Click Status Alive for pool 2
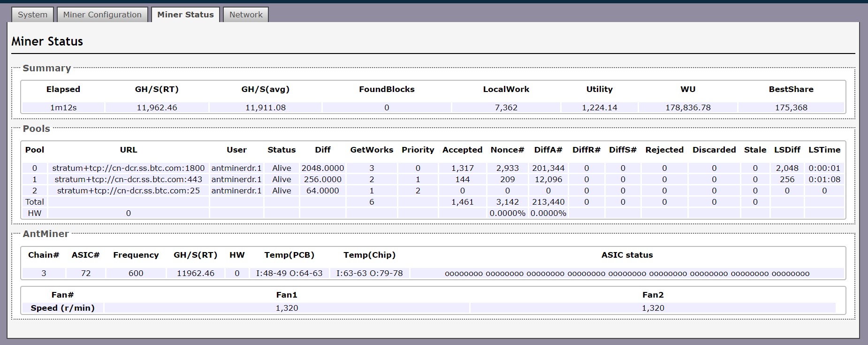This screenshot has width=868, height=345. click(282, 191)
